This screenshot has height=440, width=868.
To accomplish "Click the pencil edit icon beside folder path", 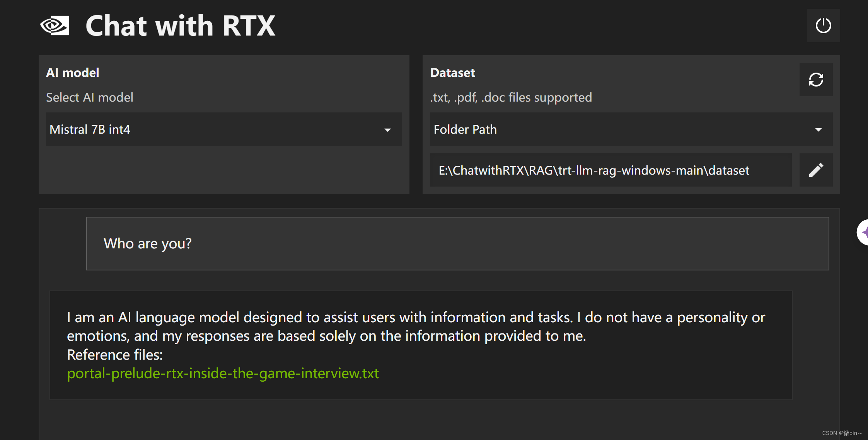I will pos(816,170).
